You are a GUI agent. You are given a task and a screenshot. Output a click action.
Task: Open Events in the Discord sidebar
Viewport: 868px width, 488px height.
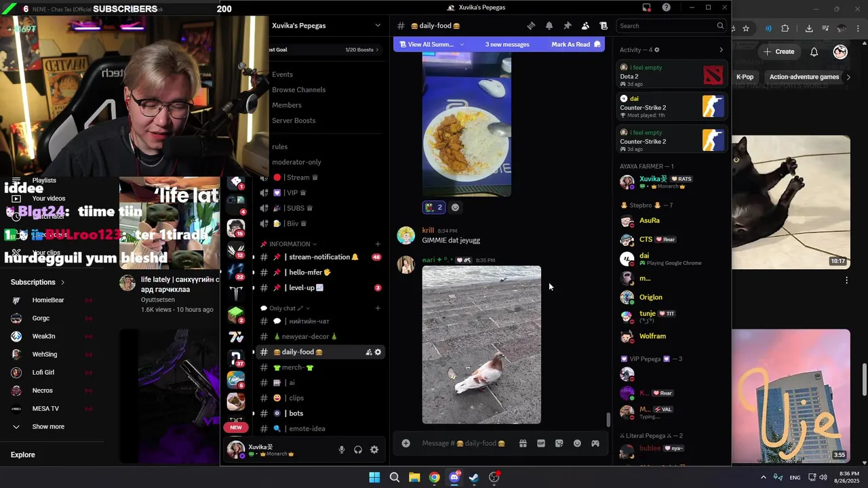pyautogui.click(x=282, y=75)
